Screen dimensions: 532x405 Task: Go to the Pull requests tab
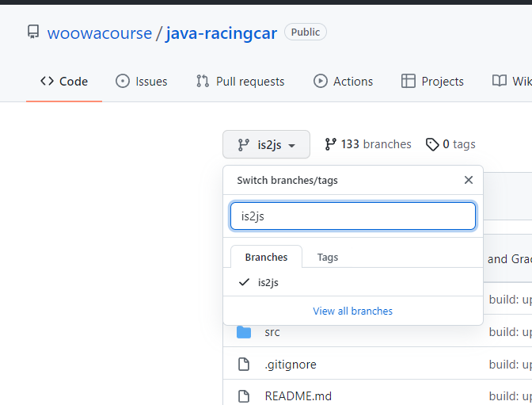(240, 82)
